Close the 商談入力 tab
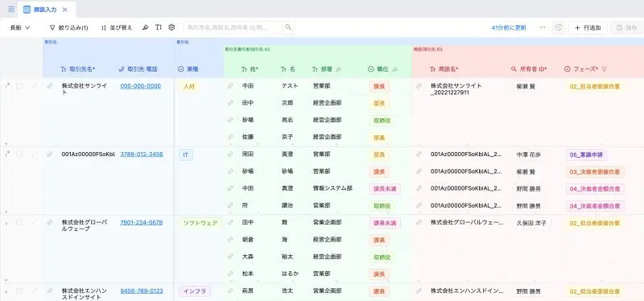This screenshot has height=301, width=644. [64, 10]
